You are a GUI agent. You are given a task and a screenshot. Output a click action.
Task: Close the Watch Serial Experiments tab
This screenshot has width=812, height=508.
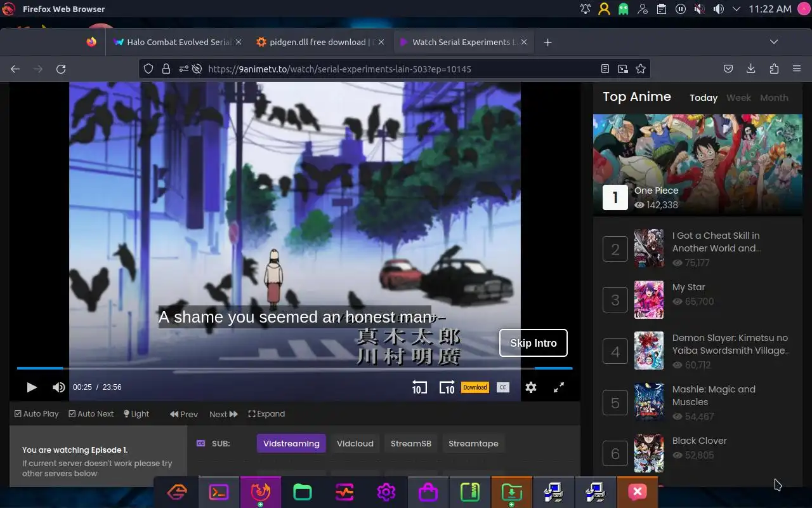click(524, 42)
